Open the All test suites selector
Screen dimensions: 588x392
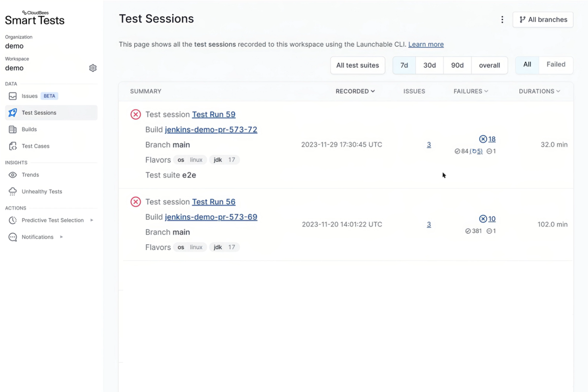(x=357, y=65)
